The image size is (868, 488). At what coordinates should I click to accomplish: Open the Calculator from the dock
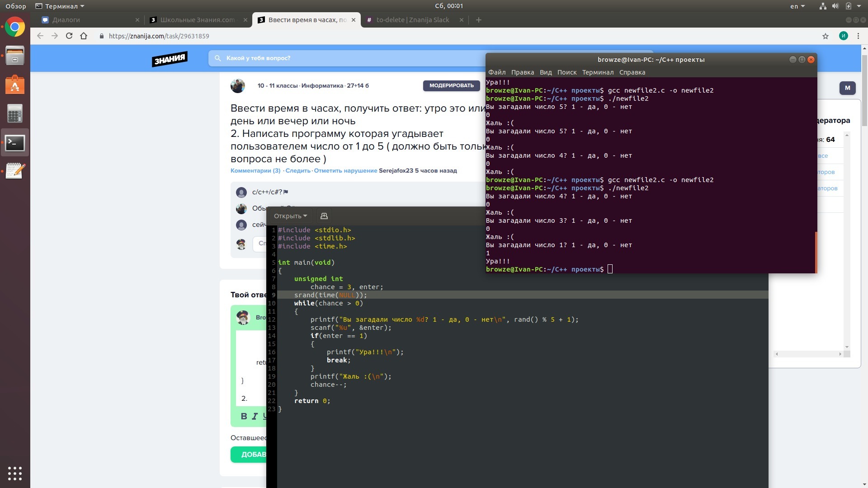pos(15,114)
